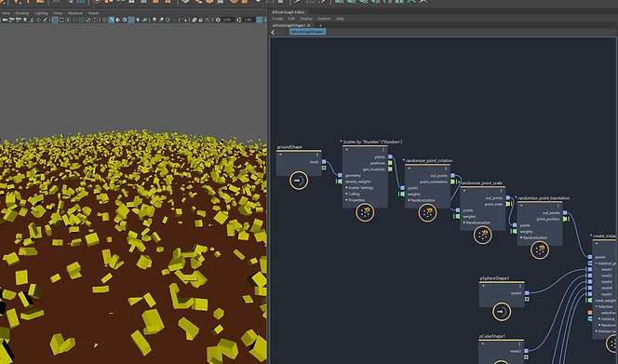
Task: Click the density_weights port label on Scatter node
Action: click(358, 182)
